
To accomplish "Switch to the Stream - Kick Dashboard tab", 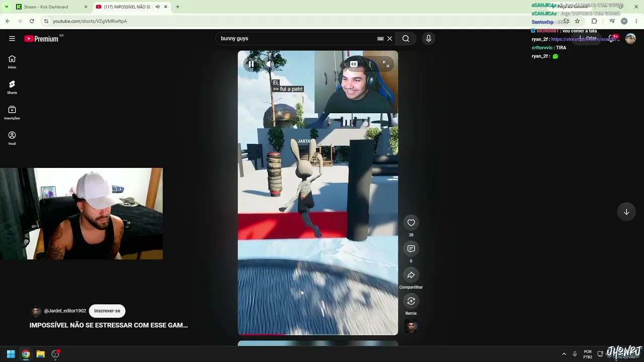I will [46, 7].
